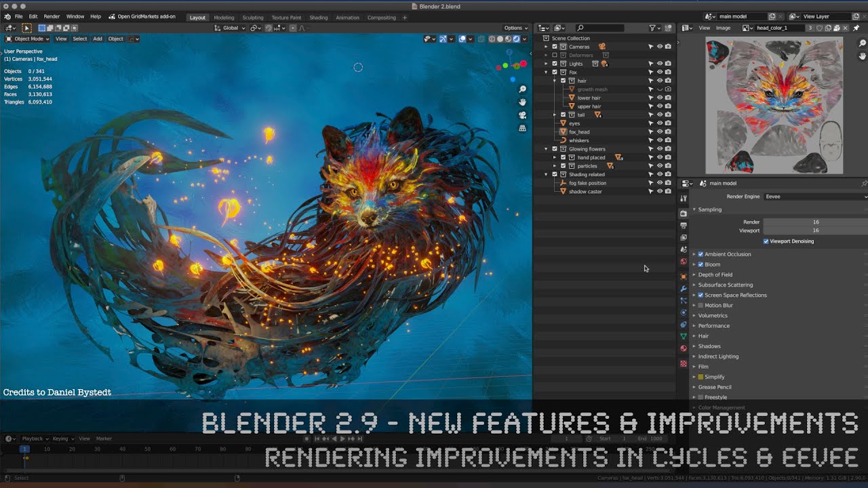Click fake user shield for head_color_1
The image size is (868, 488).
[820, 28]
